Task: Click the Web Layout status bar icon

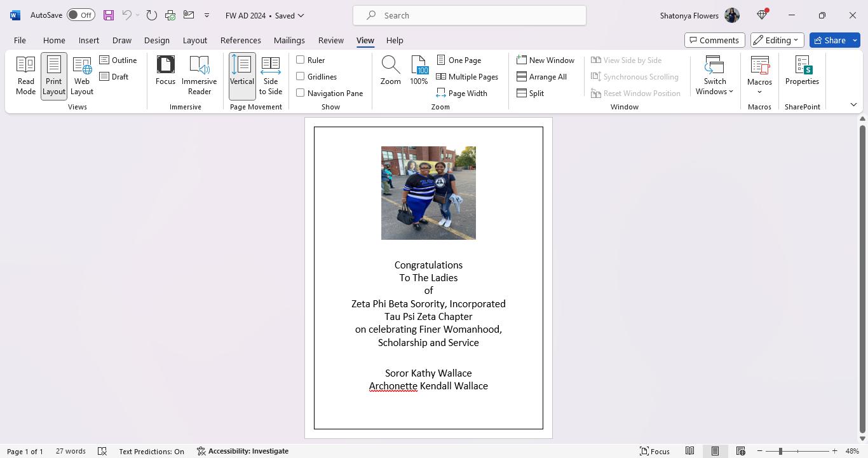Action: tap(740, 451)
